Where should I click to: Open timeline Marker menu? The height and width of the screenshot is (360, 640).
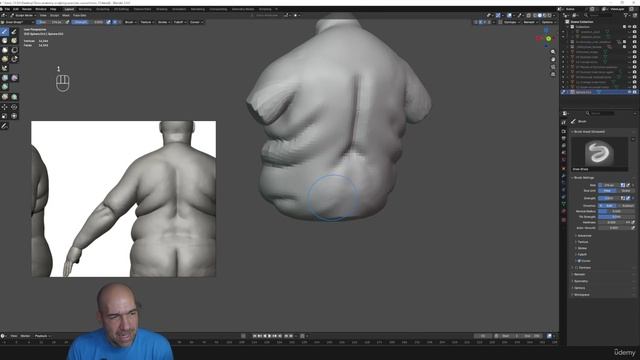(x=25, y=336)
